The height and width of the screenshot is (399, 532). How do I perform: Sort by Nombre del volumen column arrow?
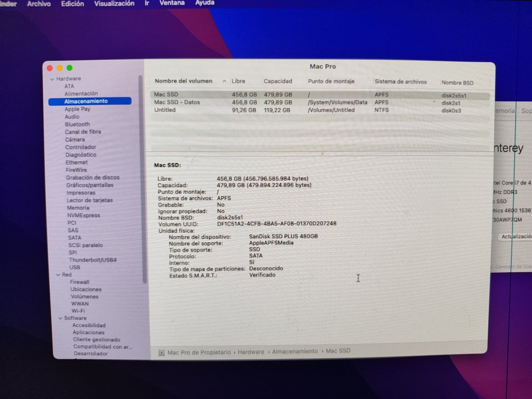[x=224, y=81]
